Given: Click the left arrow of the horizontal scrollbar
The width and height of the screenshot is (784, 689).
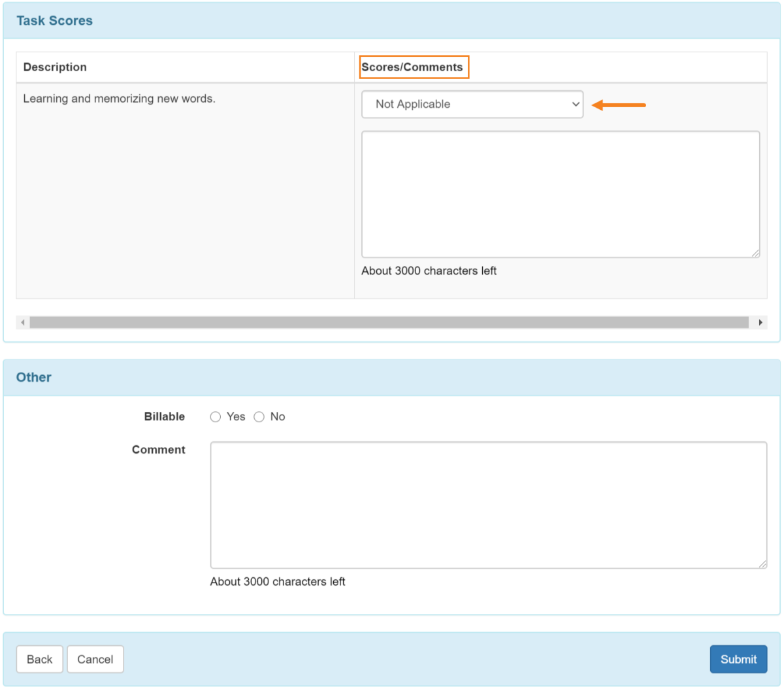Looking at the screenshot, I should click(23, 322).
